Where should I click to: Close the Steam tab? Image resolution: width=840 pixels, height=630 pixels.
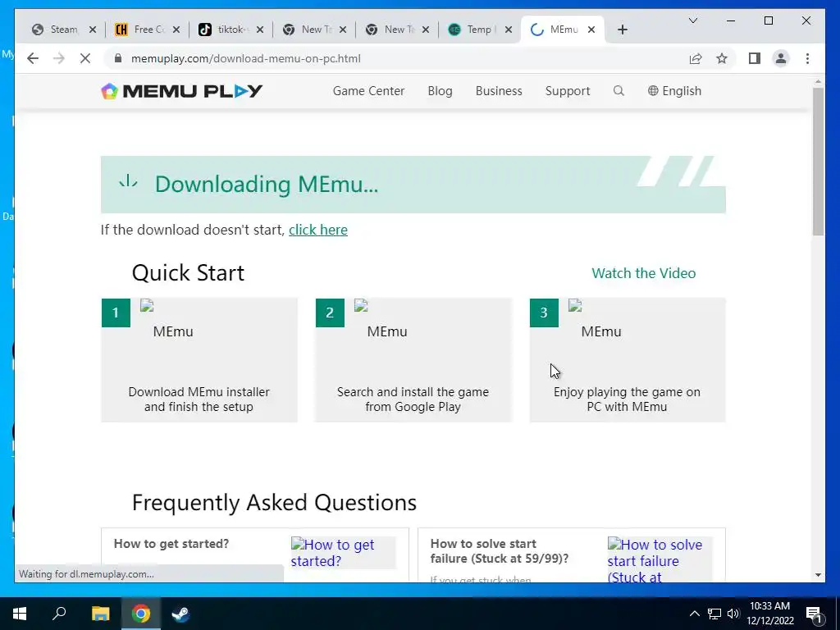[93, 30]
